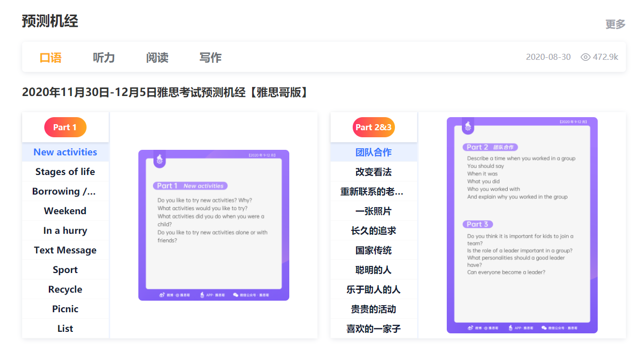Image resolution: width=644 pixels, height=362 pixels.
Task: Switch to the 口语 tab
Action: [x=50, y=57]
